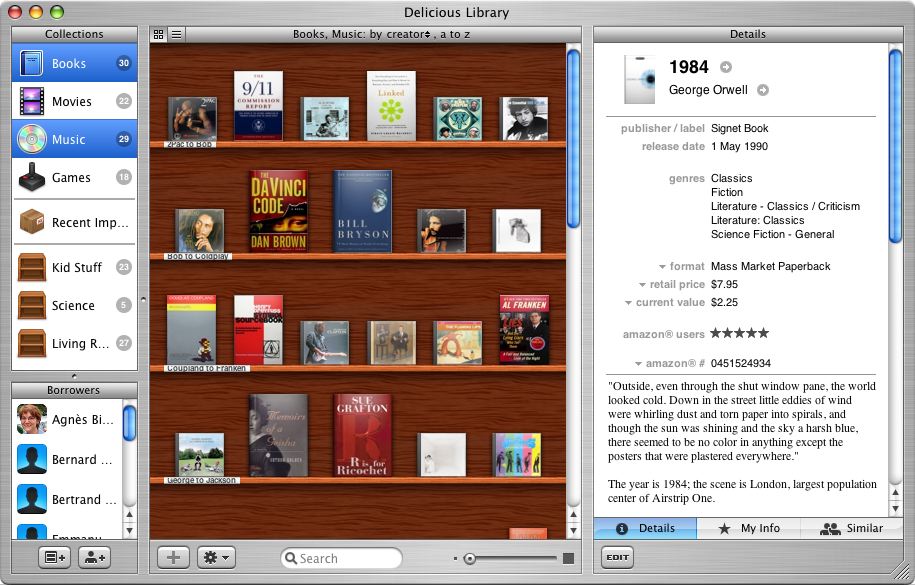Expand the amazon # disclosure triangle

tap(638, 364)
